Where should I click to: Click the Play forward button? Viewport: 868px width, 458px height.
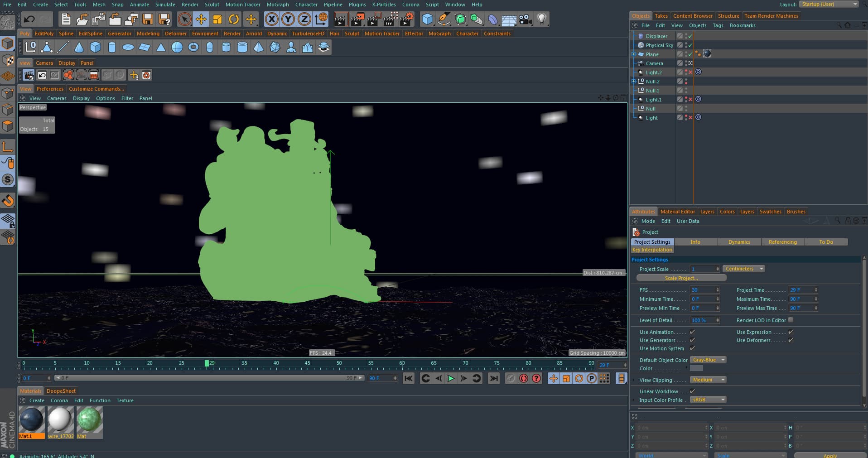click(x=451, y=378)
